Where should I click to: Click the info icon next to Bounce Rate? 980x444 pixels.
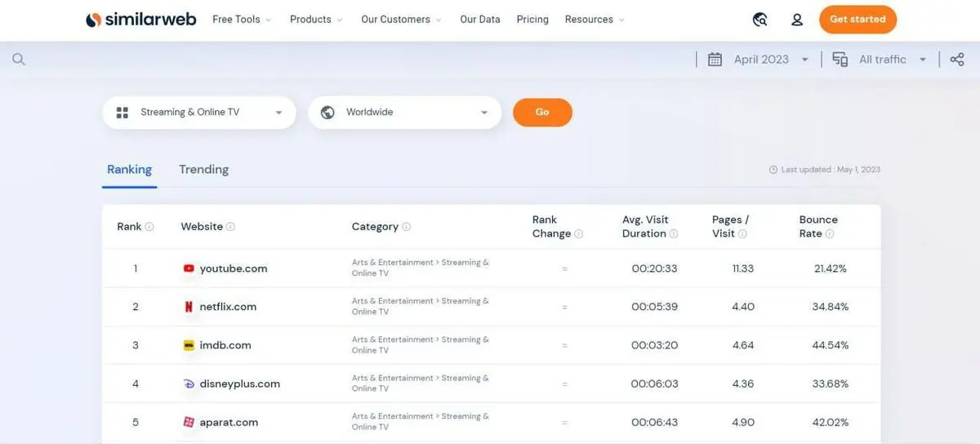pyautogui.click(x=829, y=233)
